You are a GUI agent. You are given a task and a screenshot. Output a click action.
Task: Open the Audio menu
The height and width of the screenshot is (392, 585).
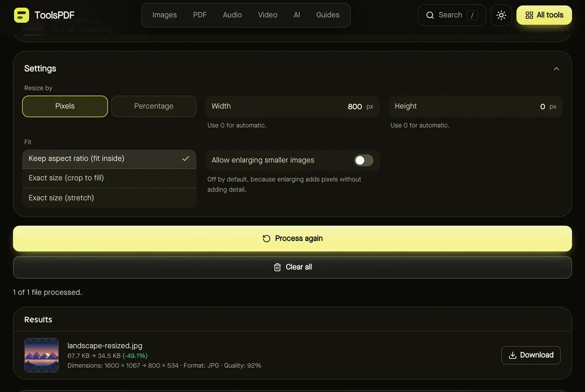coord(233,15)
